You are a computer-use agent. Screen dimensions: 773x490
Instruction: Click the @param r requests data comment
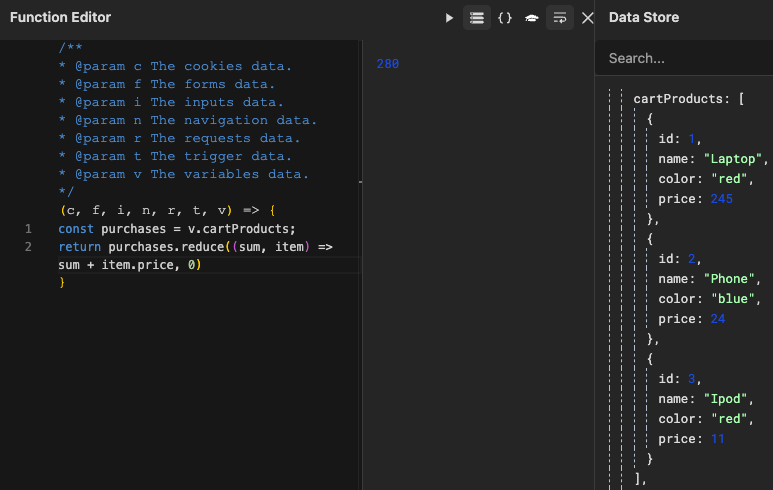179,138
